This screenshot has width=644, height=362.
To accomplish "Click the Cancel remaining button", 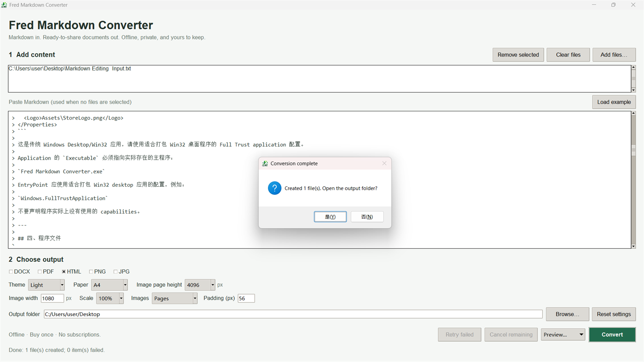I will click(511, 334).
